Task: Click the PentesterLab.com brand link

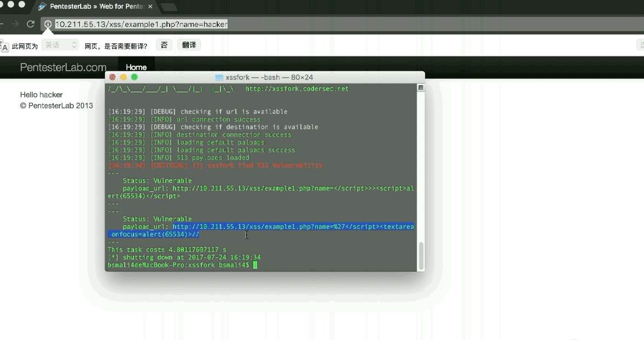Action: tap(63, 67)
